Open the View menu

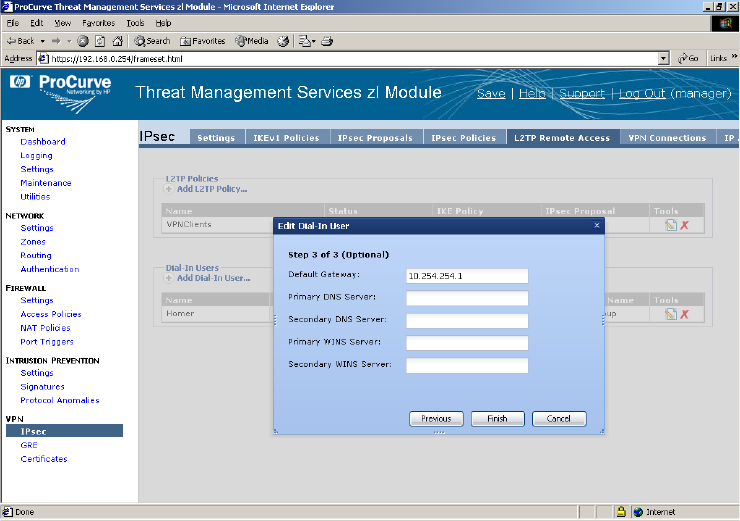click(x=62, y=23)
